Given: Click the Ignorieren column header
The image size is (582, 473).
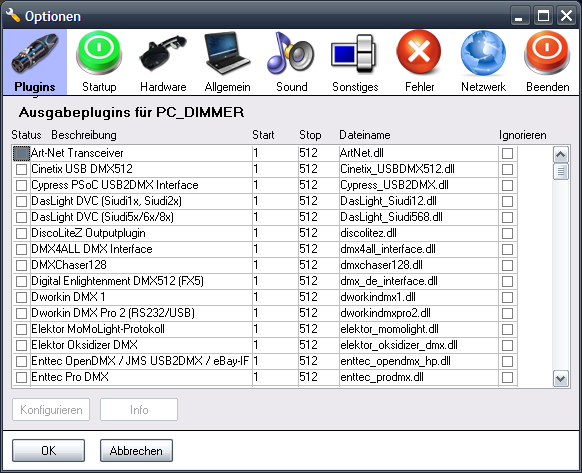Looking at the screenshot, I should (x=523, y=135).
